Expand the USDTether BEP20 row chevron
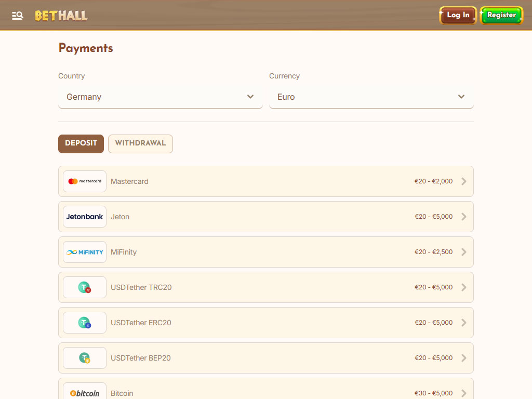This screenshot has width=532, height=399. pyautogui.click(x=464, y=358)
